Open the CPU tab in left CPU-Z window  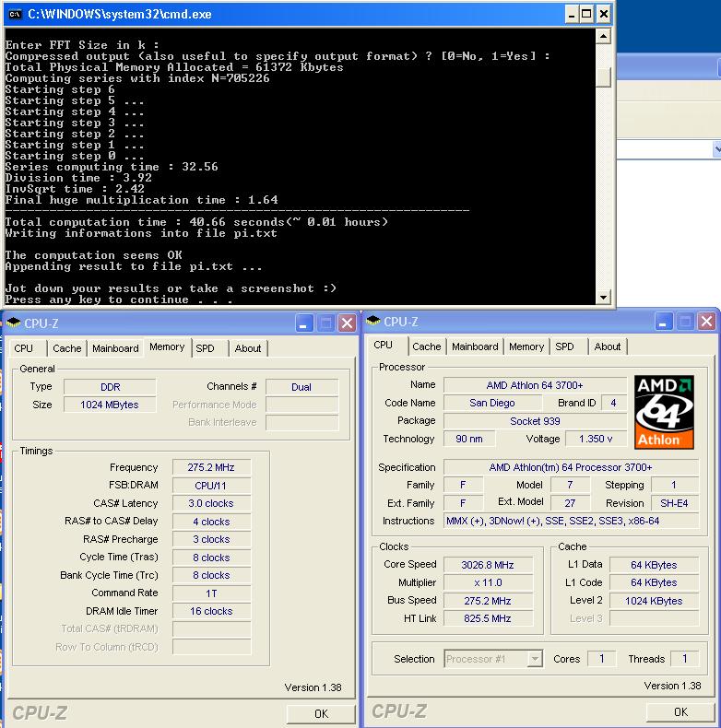coord(24,348)
